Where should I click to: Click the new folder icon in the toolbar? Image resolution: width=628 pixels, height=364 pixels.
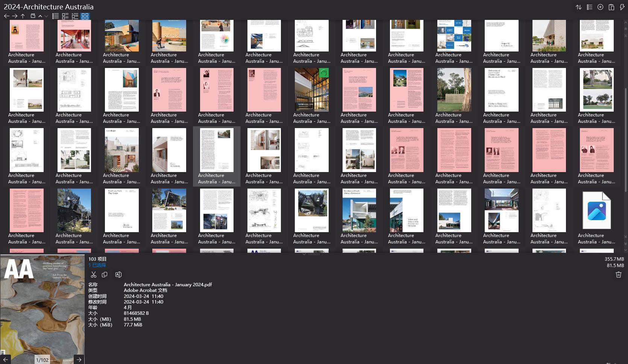(x=33, y=16)
